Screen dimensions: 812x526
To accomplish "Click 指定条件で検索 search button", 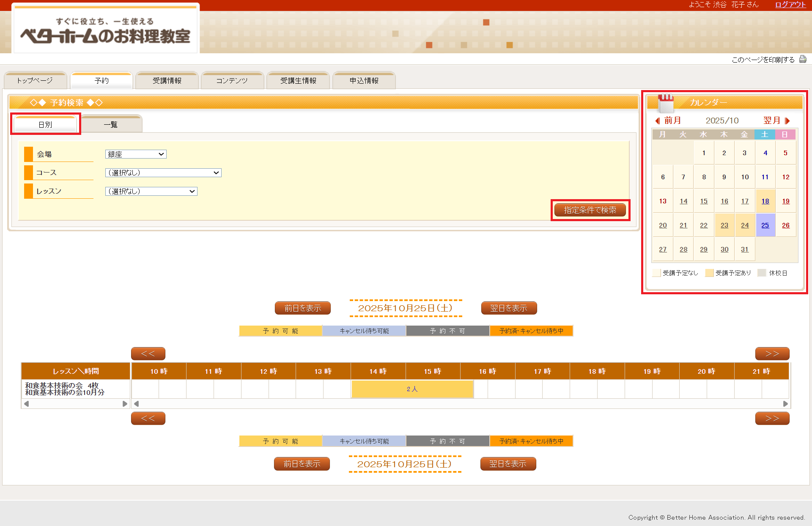I will 590,210.
